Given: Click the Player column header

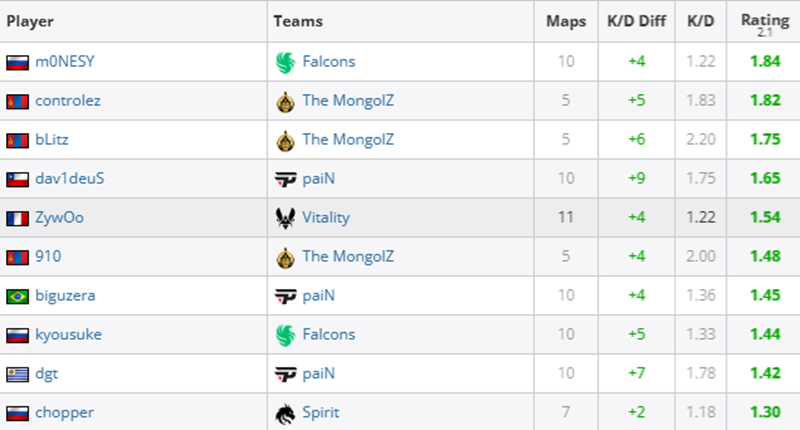Looking at the screenshot, I should point(30,21).
